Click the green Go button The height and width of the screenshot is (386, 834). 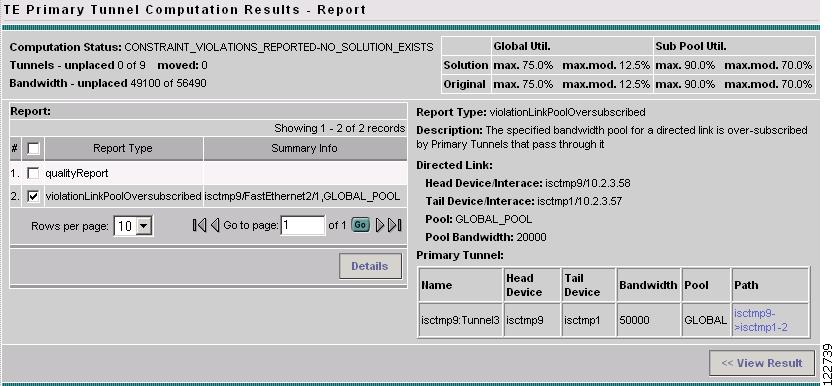tap(360, 225)
